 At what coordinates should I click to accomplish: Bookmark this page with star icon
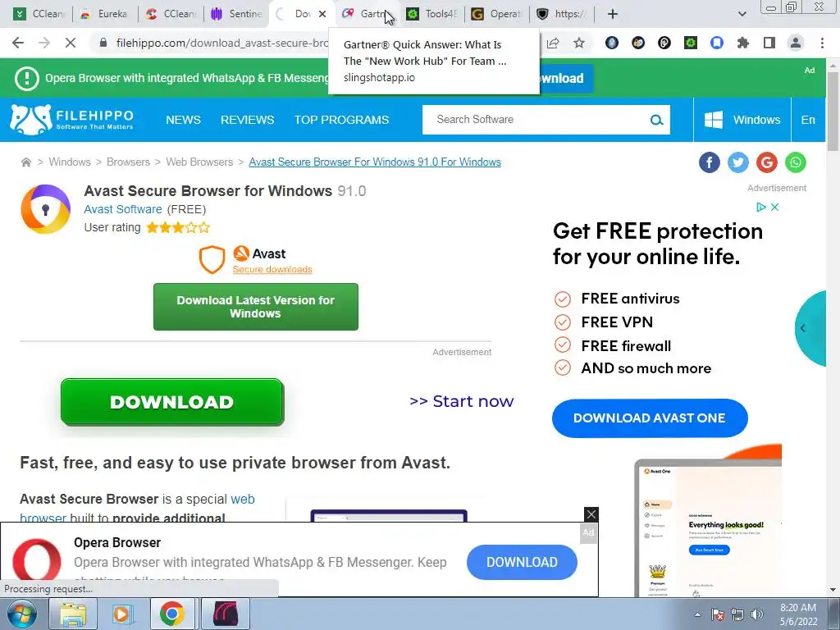coord(579,43)
